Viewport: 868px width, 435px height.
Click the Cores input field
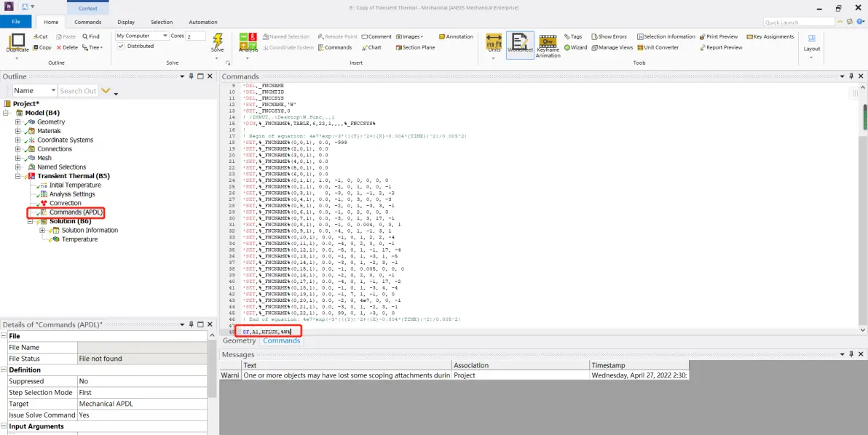(x=195, y=36)
